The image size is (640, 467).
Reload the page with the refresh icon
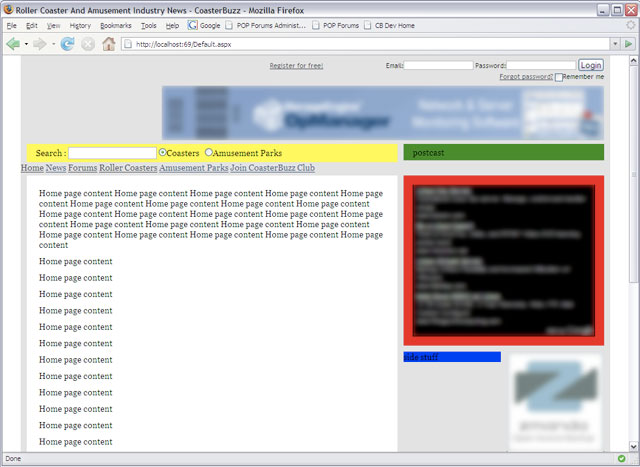pyautogui.click(x=67, y=44)
